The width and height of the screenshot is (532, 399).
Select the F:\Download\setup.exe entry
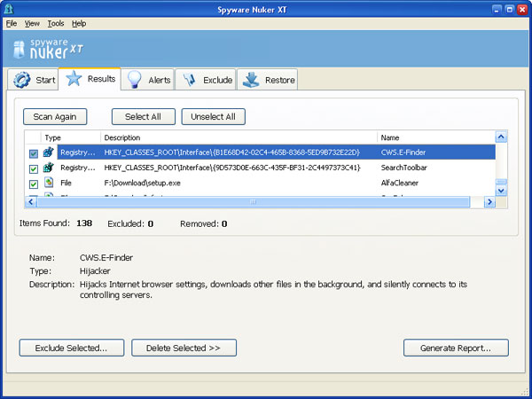coord(142,183)
